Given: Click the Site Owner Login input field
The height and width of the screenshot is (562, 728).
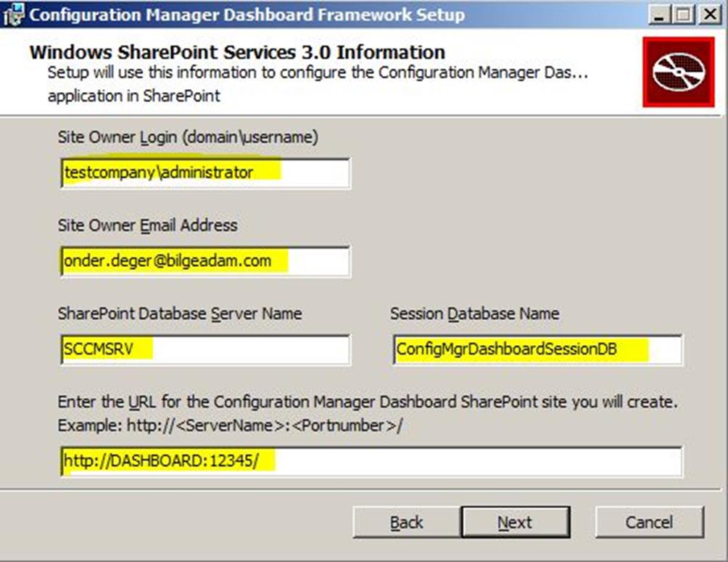Looking at the screenshot, I should pyautogui.click(x=205, y=173).
